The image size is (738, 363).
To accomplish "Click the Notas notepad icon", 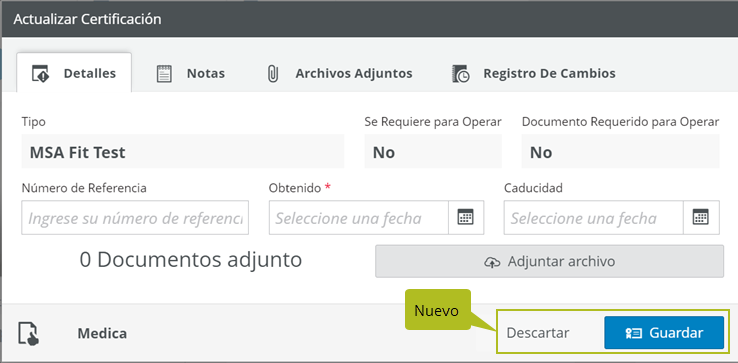I will click(x=164, y=74).
